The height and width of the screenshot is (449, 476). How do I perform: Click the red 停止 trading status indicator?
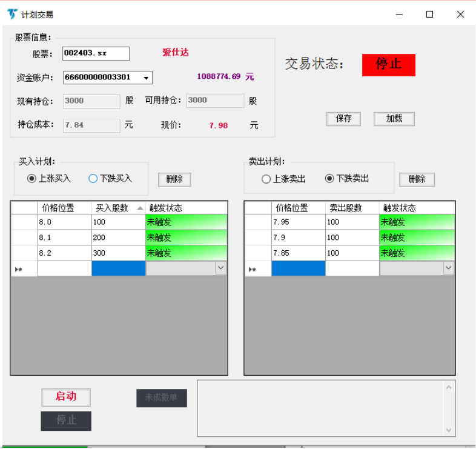[389, 65]
